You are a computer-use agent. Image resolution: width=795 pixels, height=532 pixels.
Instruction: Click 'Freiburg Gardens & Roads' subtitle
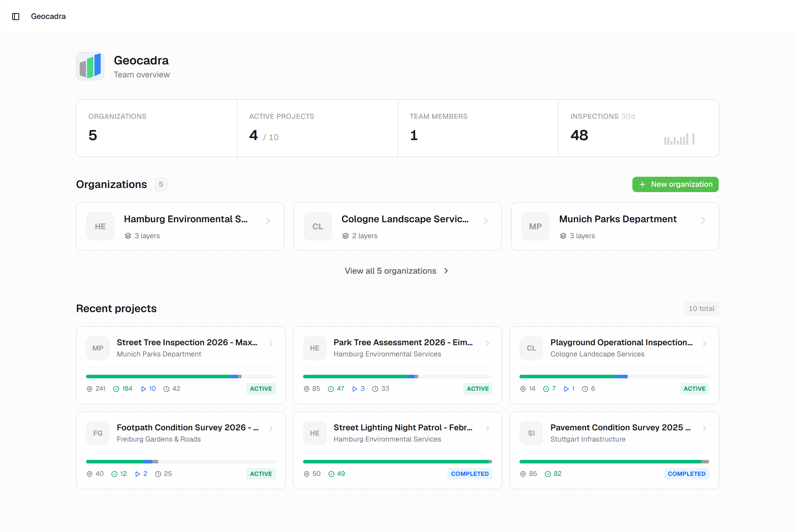pos(158,439)
